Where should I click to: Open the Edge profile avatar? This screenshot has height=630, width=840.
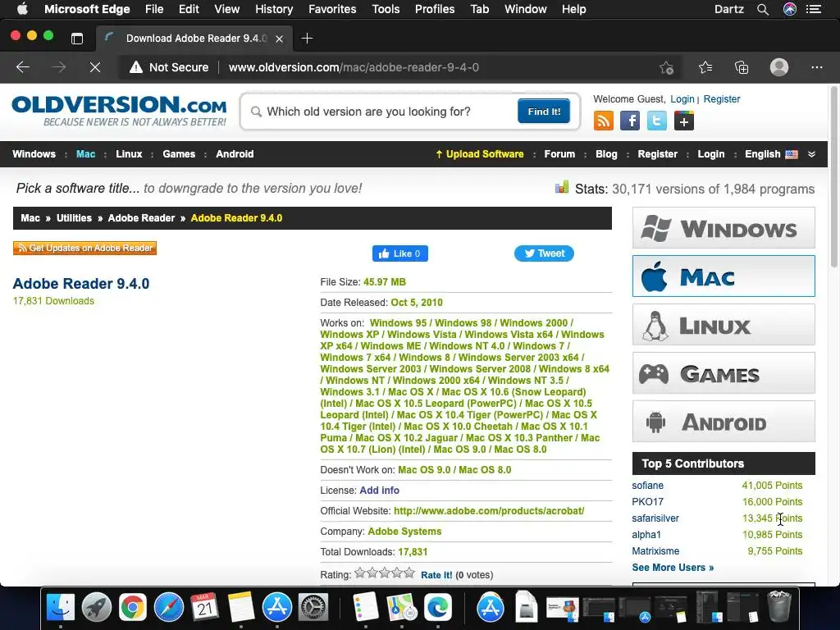pyautogui.click(x=779, y=67)
